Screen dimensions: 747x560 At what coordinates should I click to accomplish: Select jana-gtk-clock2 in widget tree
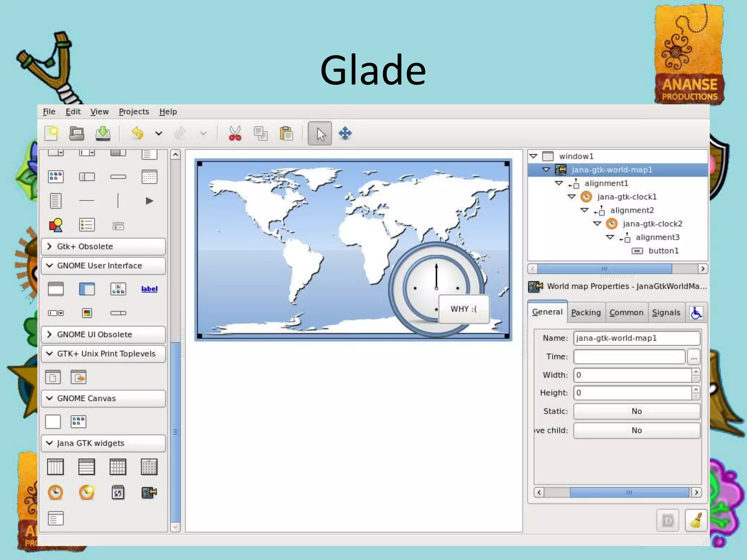coord(652,224)
